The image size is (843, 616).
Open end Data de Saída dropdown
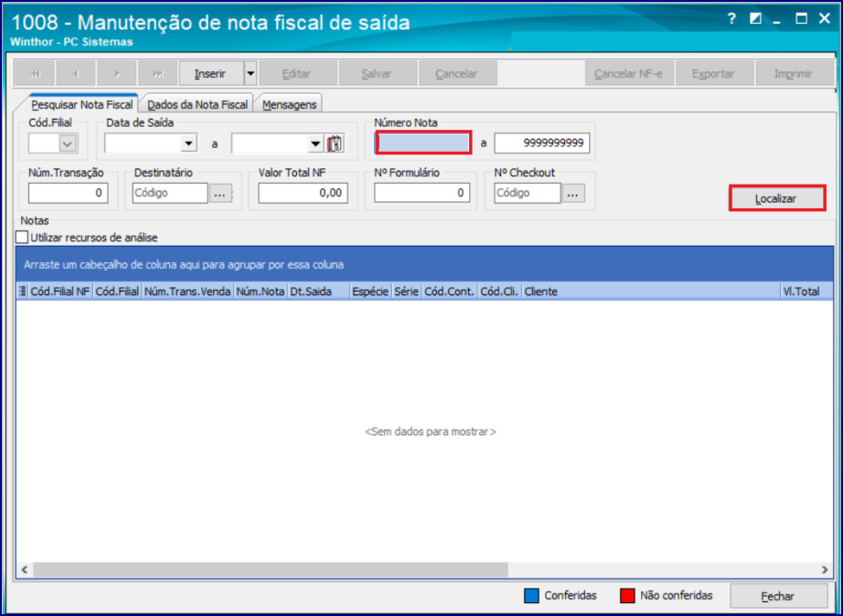(x=315, y=143)
